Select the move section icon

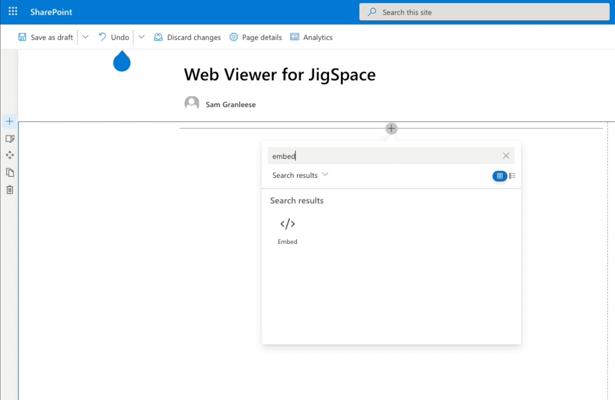10,155
